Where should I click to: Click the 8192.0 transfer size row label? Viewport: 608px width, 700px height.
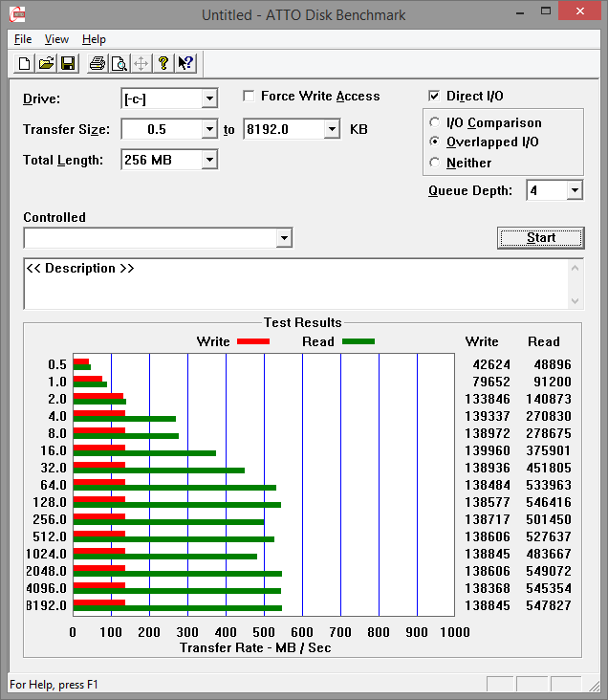(46, 605)
